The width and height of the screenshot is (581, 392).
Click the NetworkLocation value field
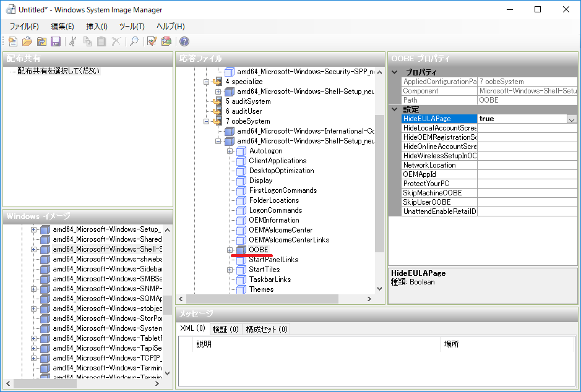527,165
